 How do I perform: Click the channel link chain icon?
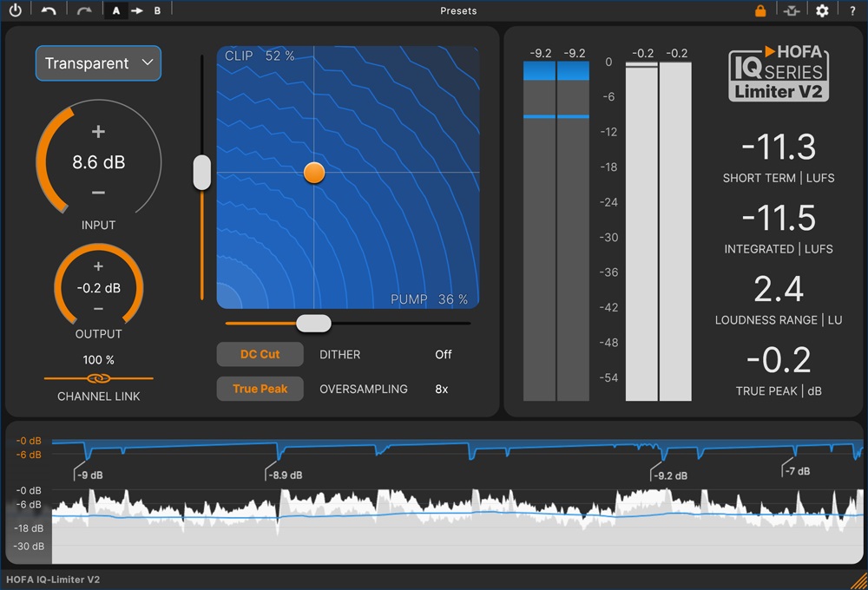99,378
